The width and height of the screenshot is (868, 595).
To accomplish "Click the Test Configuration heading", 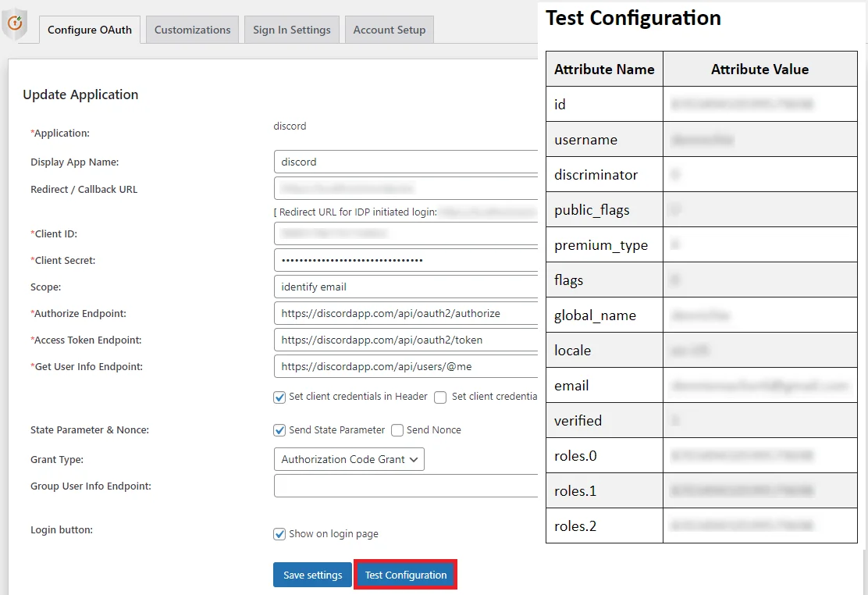I will click(x=633, y=18).
